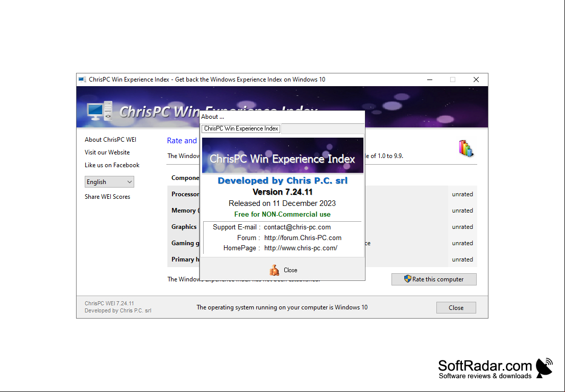Click Like us on Facebook link

pos(112,165)
